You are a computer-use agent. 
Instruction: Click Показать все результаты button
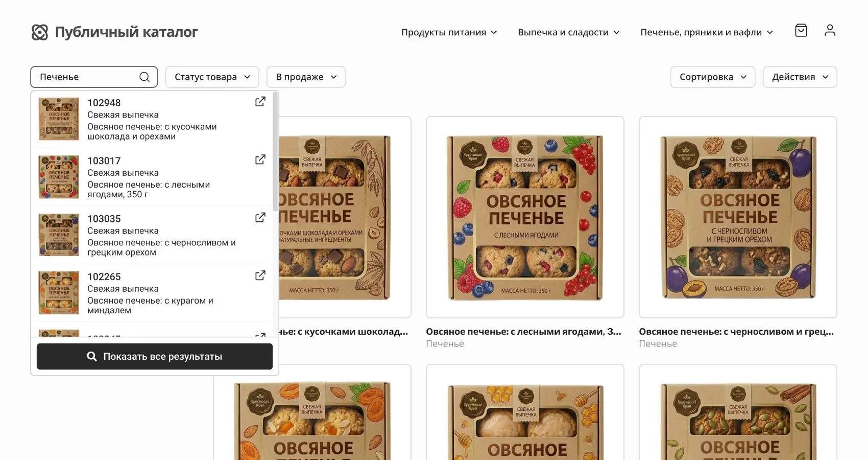click(155, 356)
